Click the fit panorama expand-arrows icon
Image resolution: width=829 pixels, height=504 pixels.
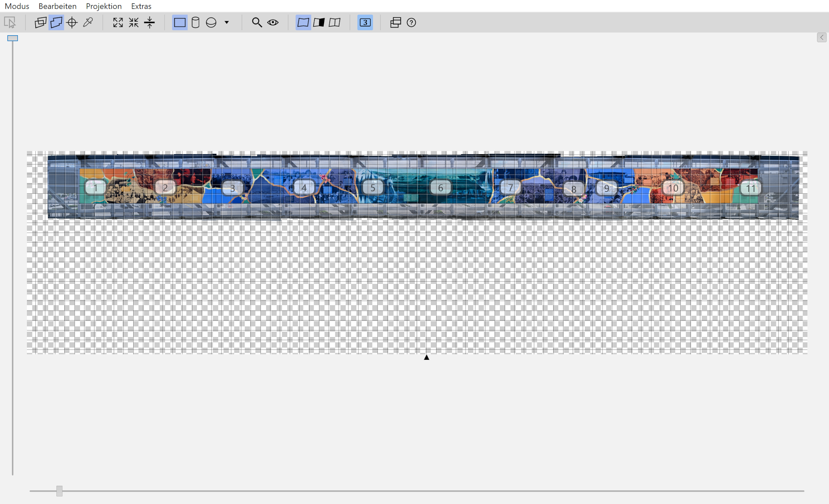pos(118,22)
